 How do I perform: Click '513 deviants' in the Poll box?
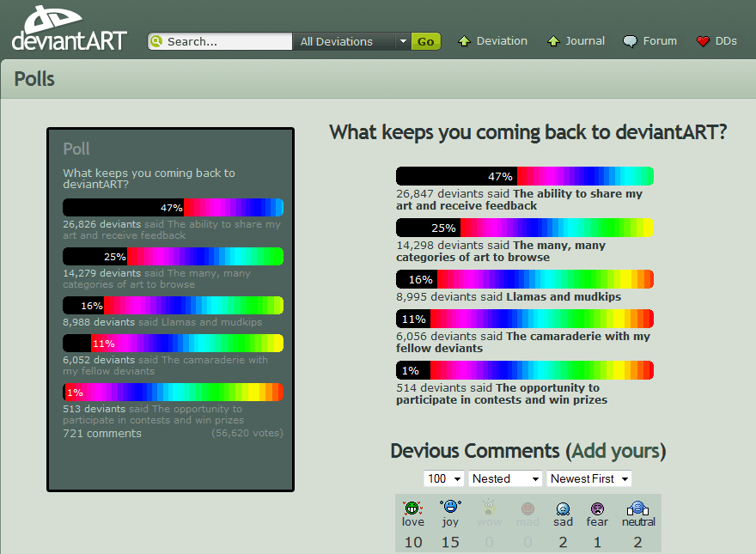tap(94, 409)
